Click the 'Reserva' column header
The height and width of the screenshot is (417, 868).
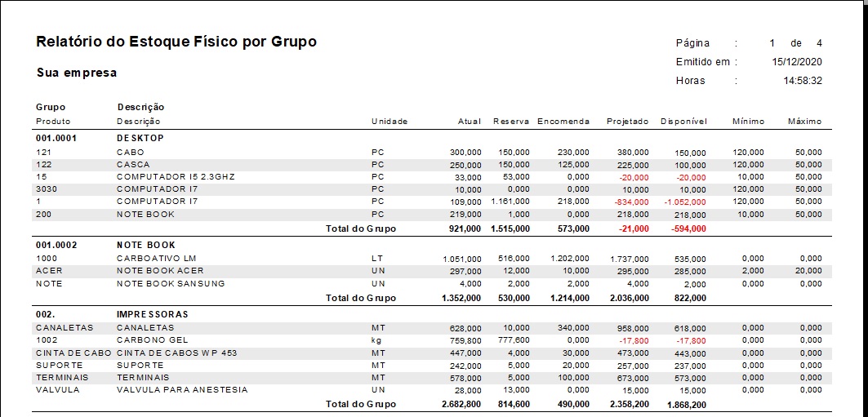(x=511, y=122)
